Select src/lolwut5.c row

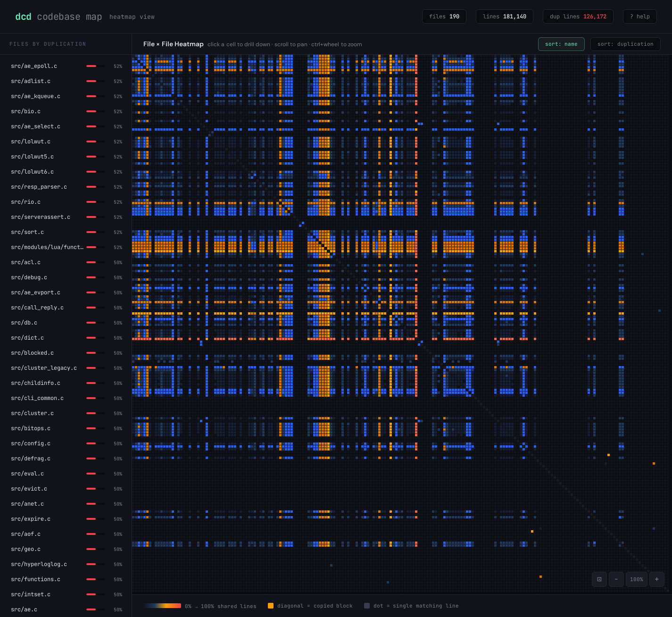(66, 157)
